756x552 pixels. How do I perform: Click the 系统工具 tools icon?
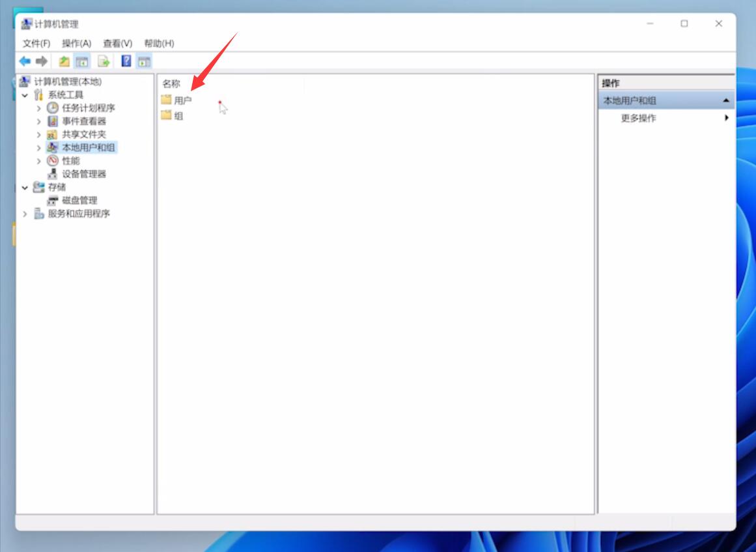[38, 94]
